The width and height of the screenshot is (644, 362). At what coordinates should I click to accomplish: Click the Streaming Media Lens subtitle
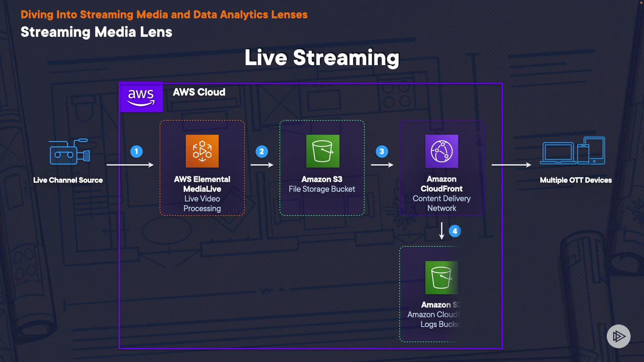tap(96, 32)
